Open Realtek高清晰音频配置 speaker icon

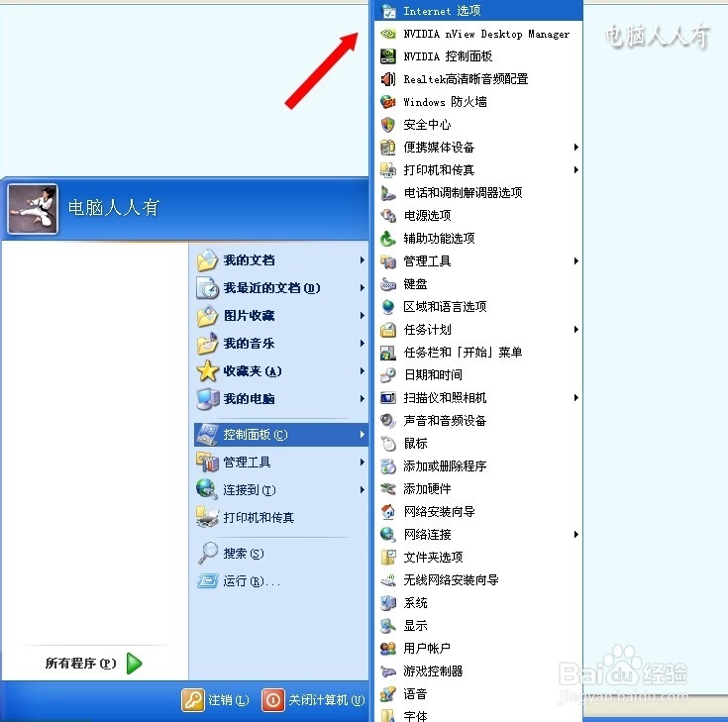click(x=387, y=79)
